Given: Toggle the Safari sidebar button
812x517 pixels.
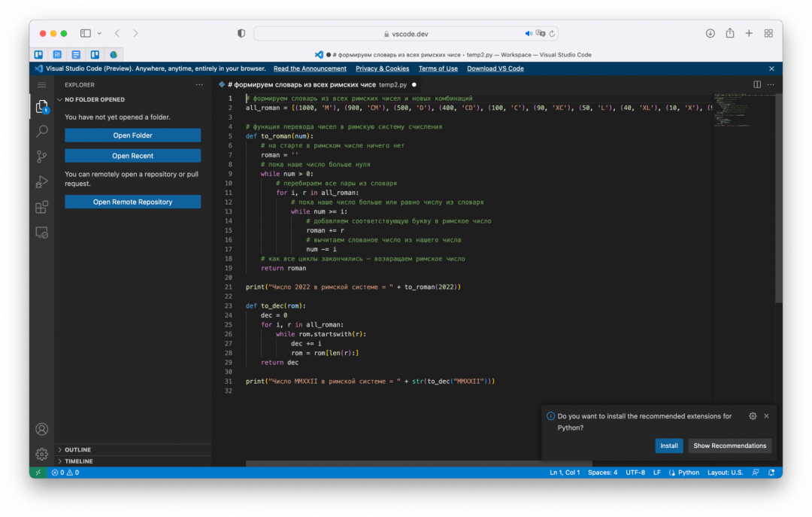Looking at the screenshot, I should [86, 33].
